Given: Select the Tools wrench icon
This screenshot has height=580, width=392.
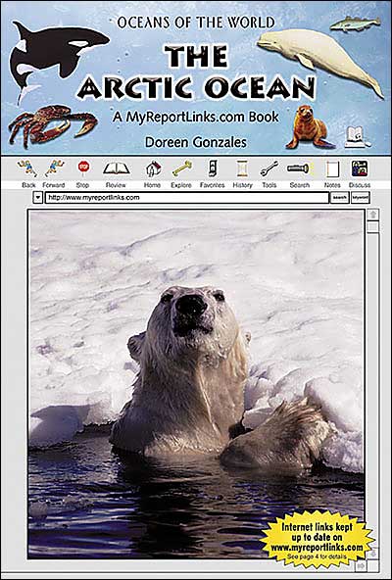Looking at the screenshot, I should 269,169.
